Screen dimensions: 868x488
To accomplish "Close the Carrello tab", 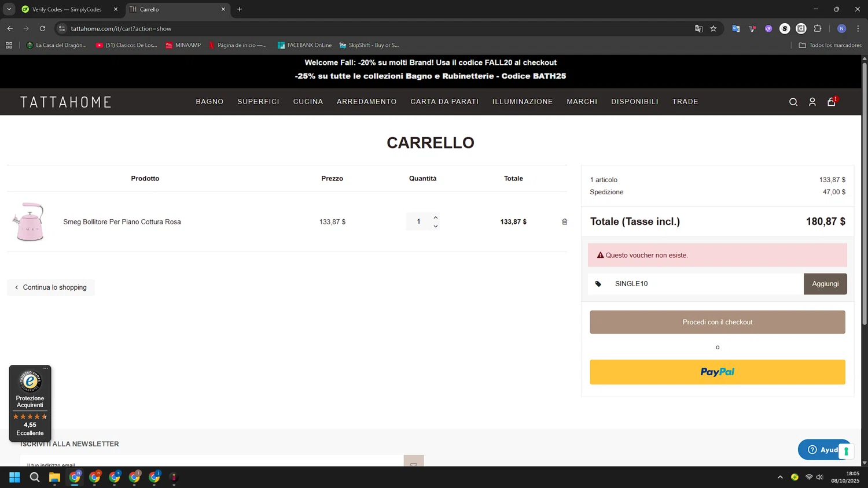I will 223,9.
